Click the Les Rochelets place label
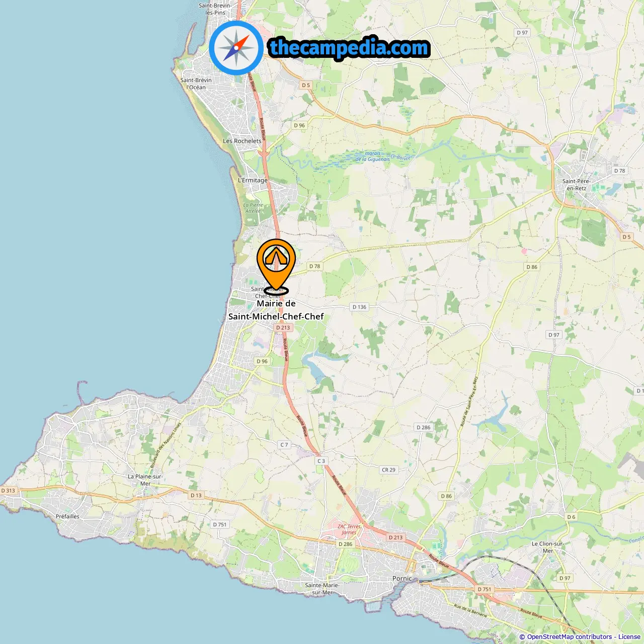Image resolution: width=644 pixels, height=644 pixels. pyautogui.click(x=242, y=141)
